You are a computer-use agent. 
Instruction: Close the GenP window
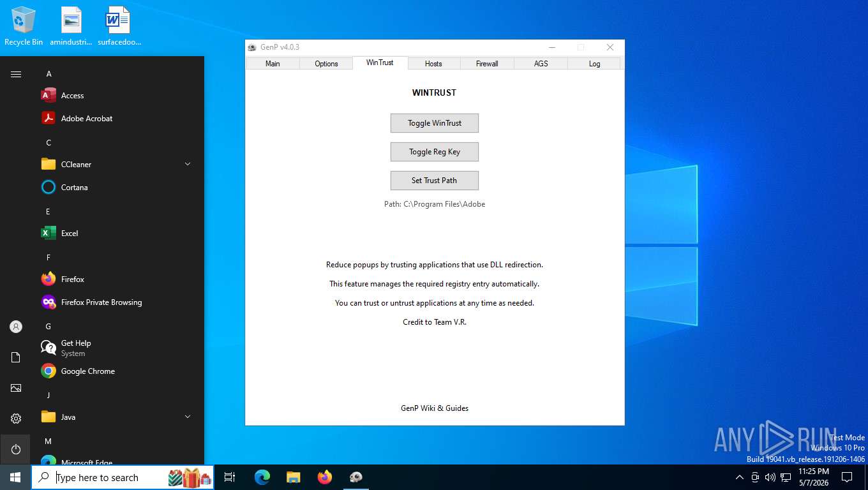tap(610, 47)
